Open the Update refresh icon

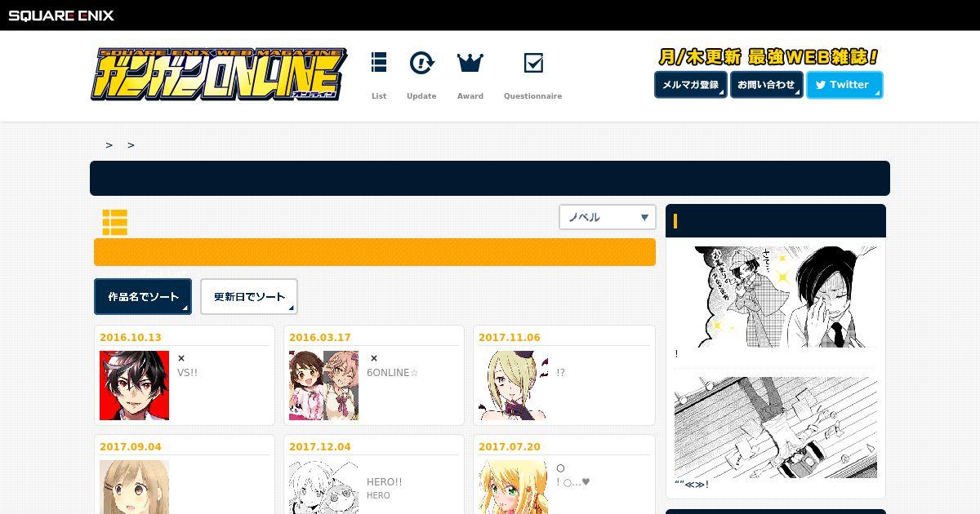421,63
